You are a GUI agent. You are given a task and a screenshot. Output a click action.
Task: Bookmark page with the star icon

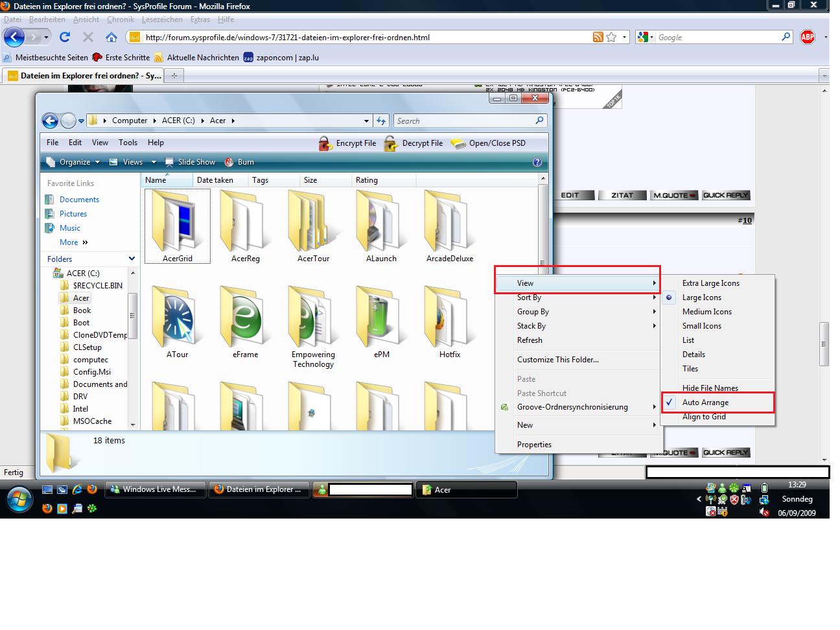pyautogui.click(x=611, y=37)
